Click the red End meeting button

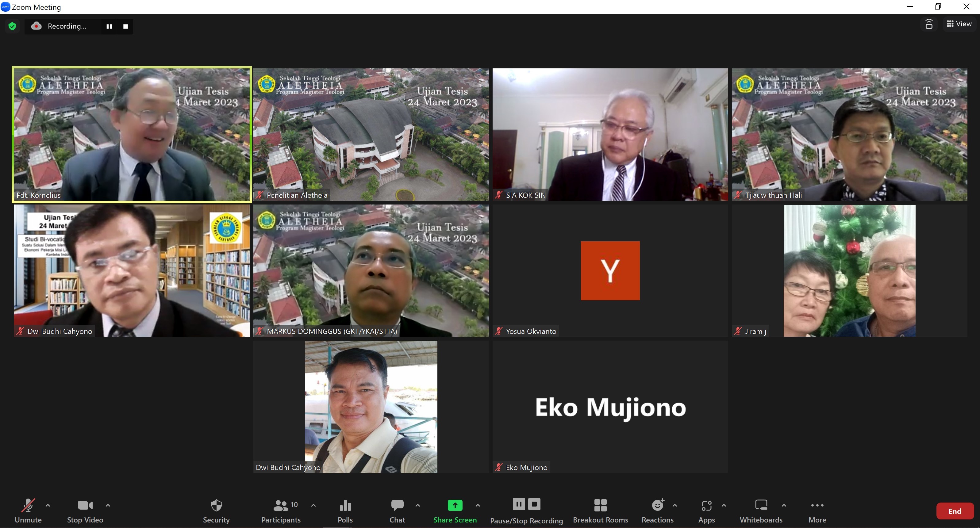point(955,511)
